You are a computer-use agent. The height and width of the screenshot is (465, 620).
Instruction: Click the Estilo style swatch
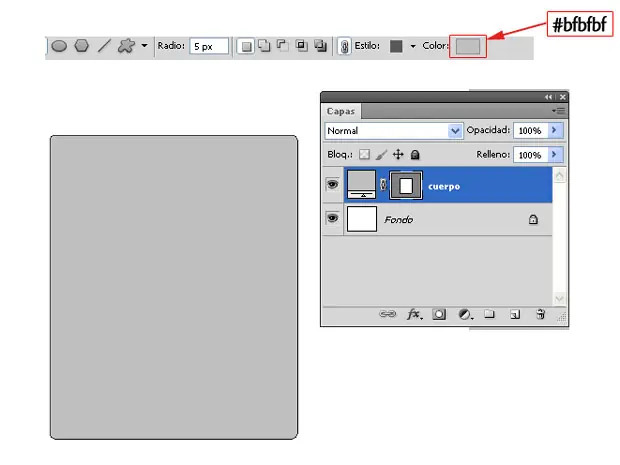396,46
